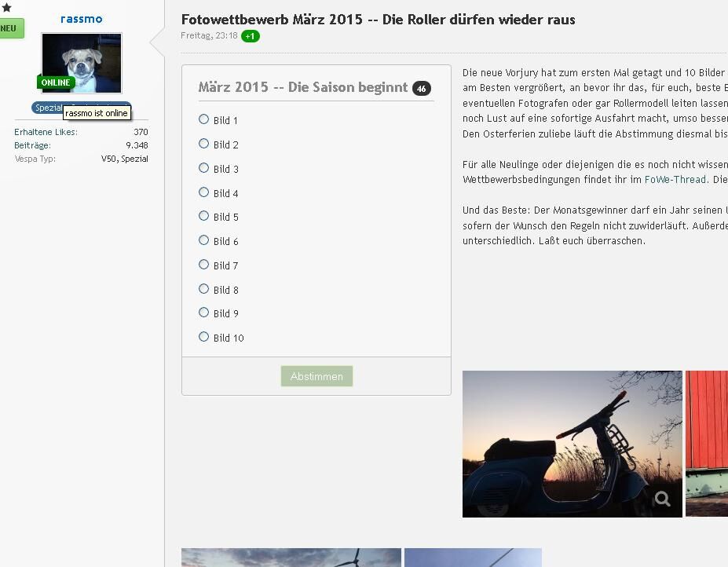Click the green +1 likes badge
The image size is (728, 567).
[x=250, y=36]
